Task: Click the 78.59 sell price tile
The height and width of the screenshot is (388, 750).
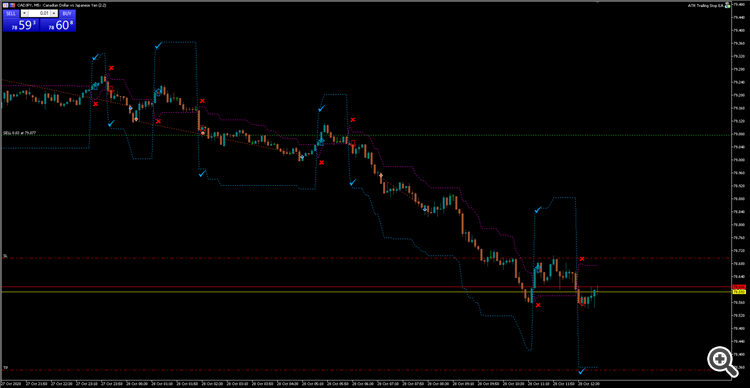Action: (x=21, y=25)
